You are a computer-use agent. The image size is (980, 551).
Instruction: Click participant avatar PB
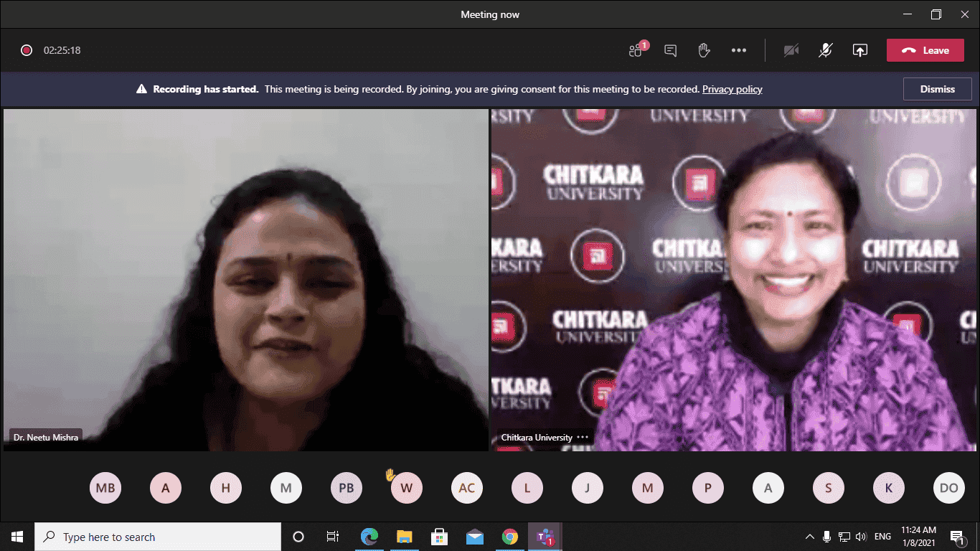(347, 489)
